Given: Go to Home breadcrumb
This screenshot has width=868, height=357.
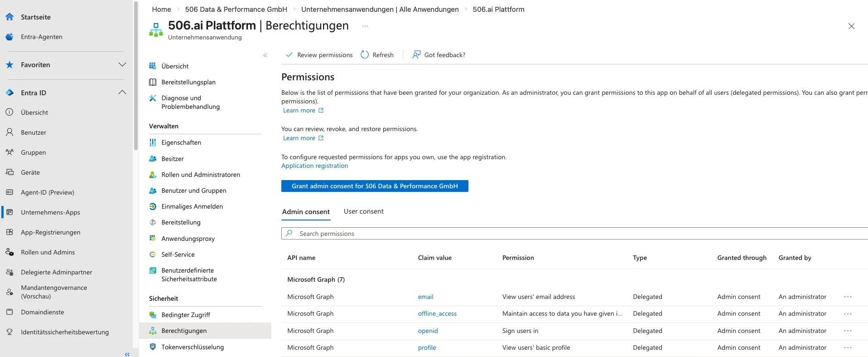Looking at the screenshot, I should pyautogui.click(x=161, y=9).
